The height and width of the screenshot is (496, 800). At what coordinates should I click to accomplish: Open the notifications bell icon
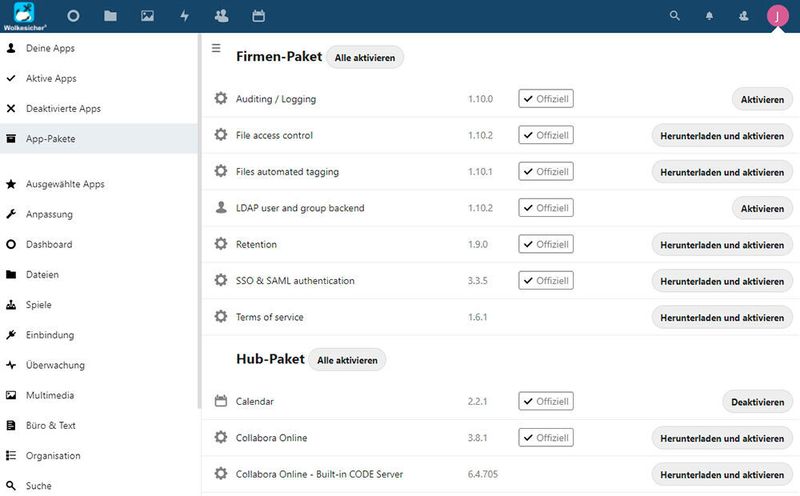click(x=709, y=16)
